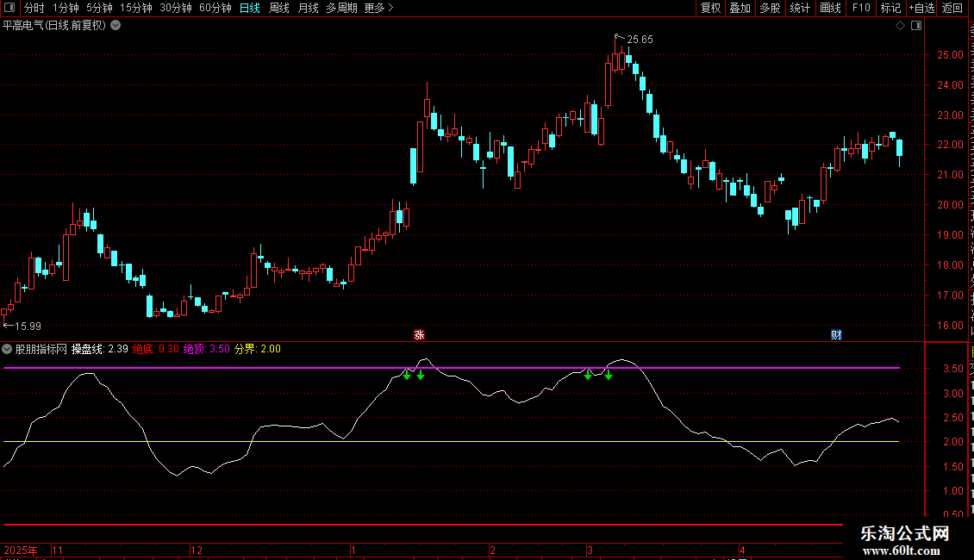974x560 pixels.
Task: Switch to the 15分钟 period
Action: (136, 8)
